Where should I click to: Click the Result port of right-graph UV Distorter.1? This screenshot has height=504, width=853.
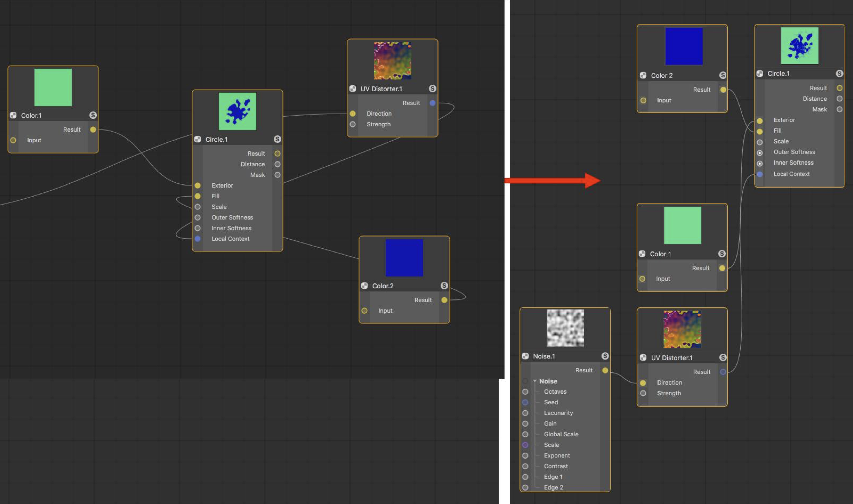[x=722, y=372]
